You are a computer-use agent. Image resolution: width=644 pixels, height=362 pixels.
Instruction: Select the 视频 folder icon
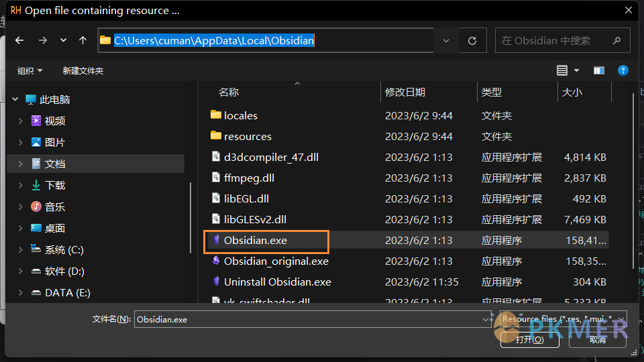36,121
